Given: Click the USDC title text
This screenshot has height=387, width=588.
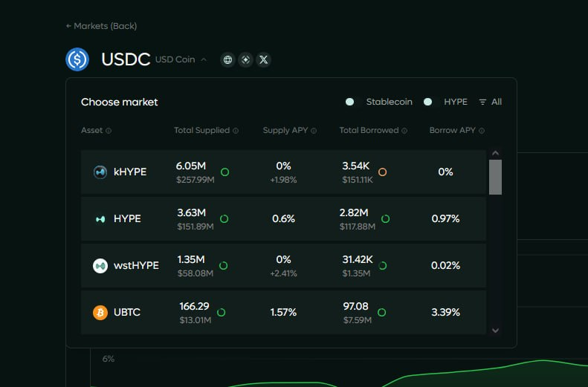Looking at the screenshot, I should pyautogui.click(x=126, y=59).
